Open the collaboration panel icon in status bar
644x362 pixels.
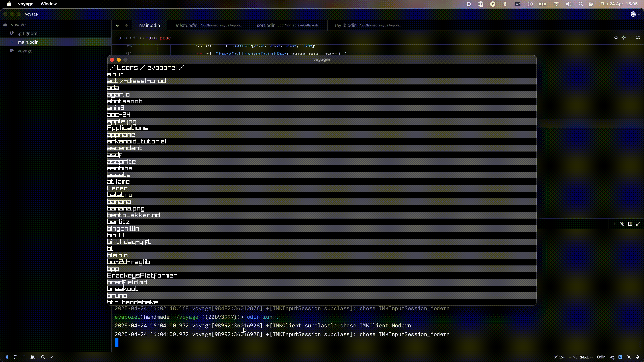pyautogui.click(x=33, y=357)
